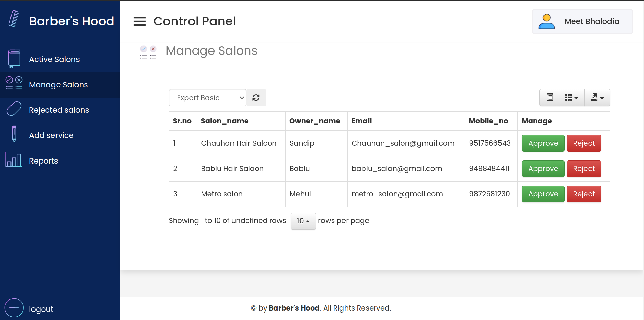Click the hamburger menu beside Control Panel
Screen dimensions: 644x320
(x=139, y=21)
